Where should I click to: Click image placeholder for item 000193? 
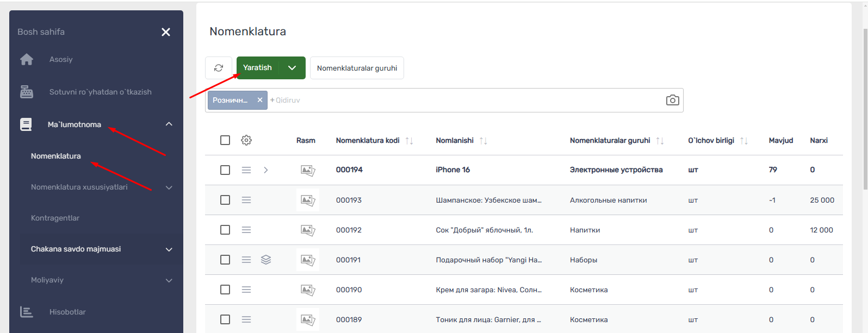point(308,200)
